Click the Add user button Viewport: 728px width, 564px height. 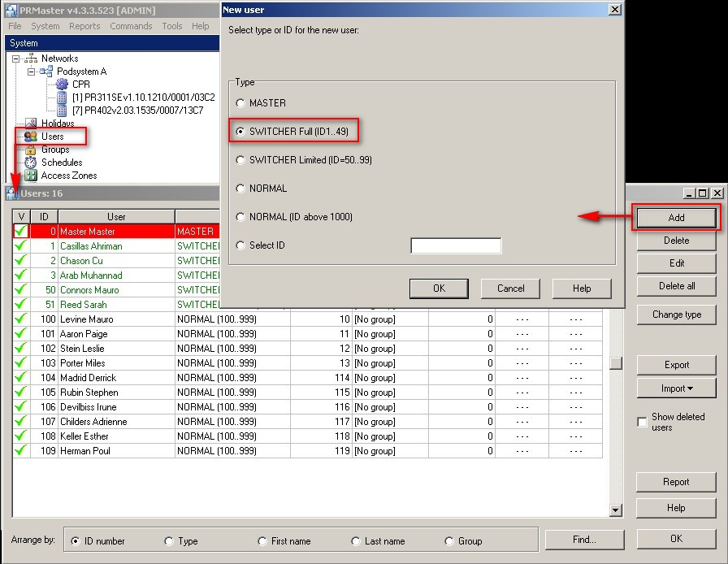click(677, 218)
